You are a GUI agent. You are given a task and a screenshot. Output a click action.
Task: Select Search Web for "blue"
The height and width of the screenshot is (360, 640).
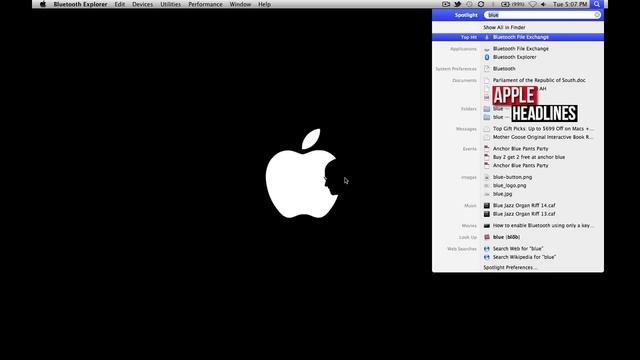tap(518, 249)
